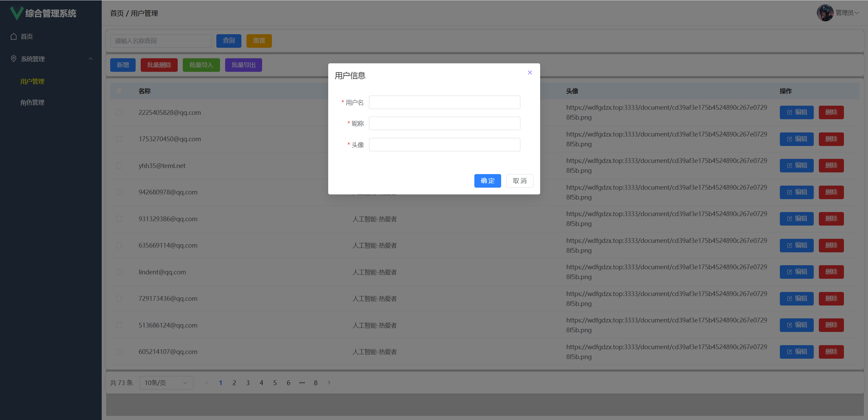Confirm dialog with 确定 button
868x420 pixels.
click(x=487, y=181)
